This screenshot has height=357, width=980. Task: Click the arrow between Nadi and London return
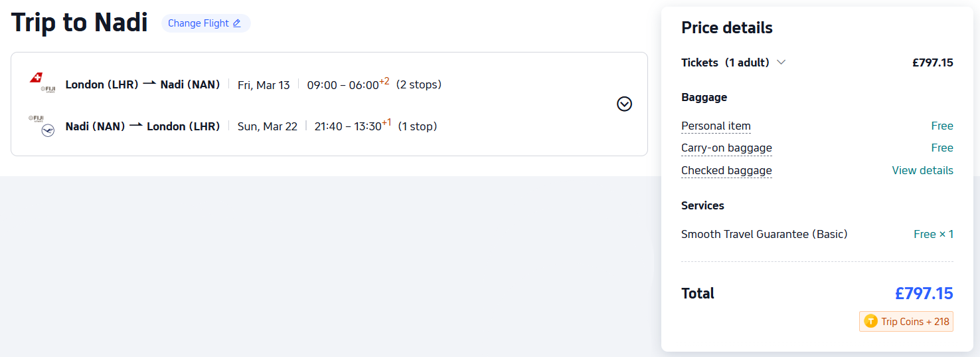point(136,126)
